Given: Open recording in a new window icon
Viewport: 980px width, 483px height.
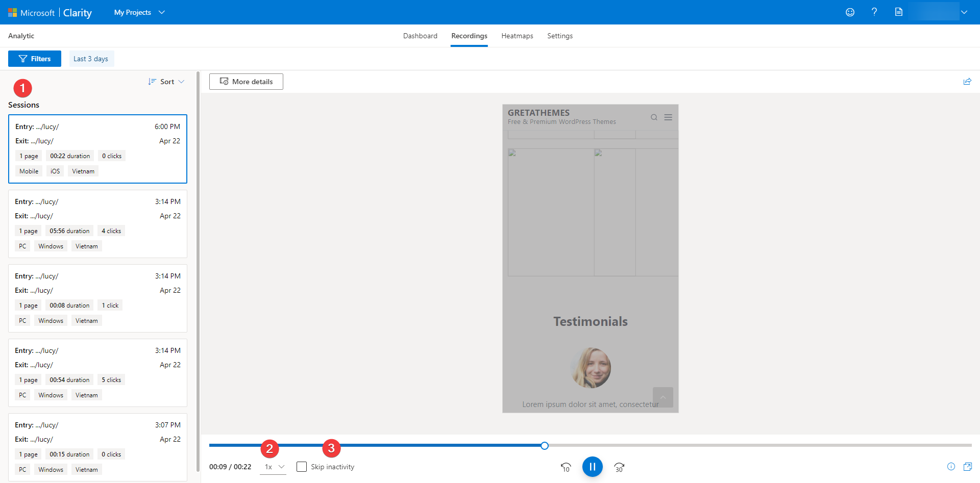Looking at the screenshot, I should click(968, 467).
